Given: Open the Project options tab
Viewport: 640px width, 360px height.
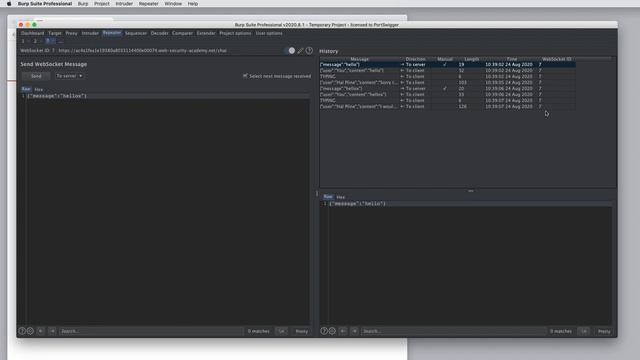Looking at the screenshot, I should click(236, 33).
